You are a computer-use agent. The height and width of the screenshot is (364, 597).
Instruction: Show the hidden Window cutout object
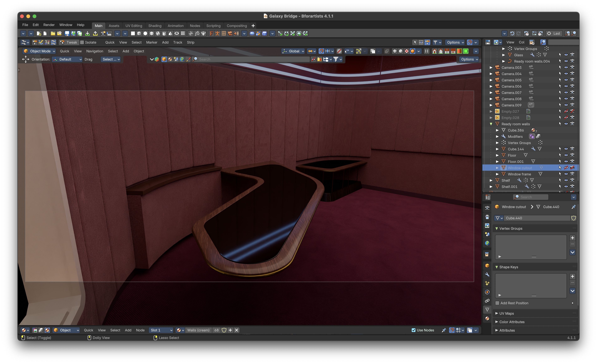pyautogui.click(x=566, y=168)
